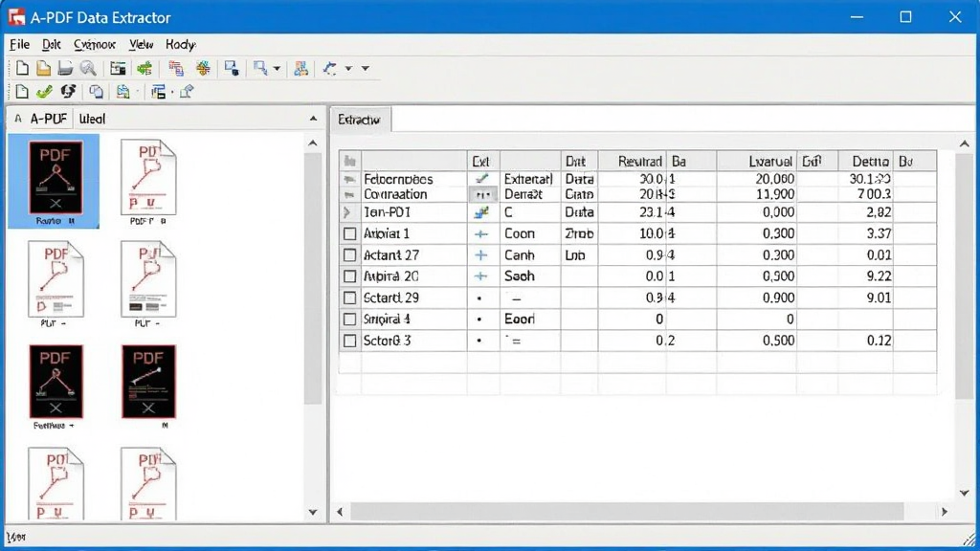
Task: Tick the checkbox for Aupira 20 row
Action: (x=350, y=276)
